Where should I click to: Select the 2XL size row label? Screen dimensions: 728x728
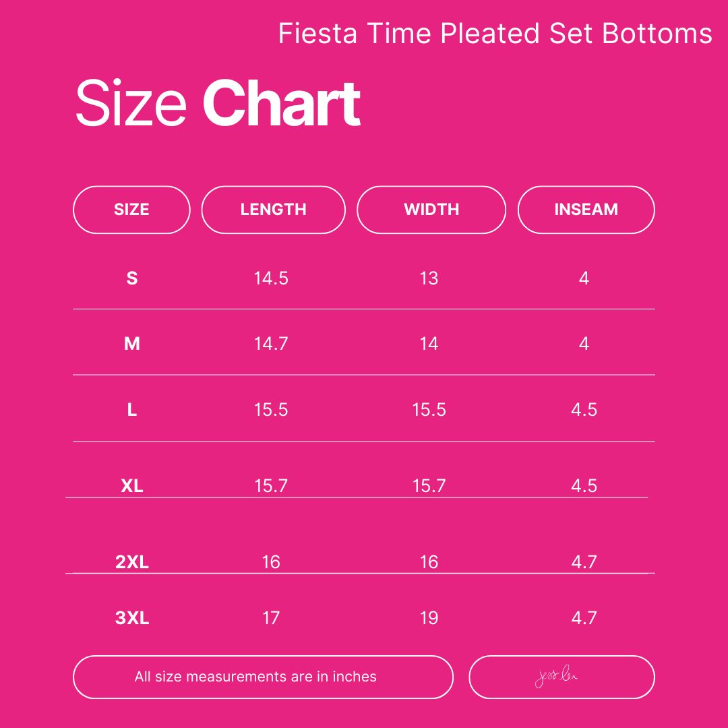tap(132, 562)
